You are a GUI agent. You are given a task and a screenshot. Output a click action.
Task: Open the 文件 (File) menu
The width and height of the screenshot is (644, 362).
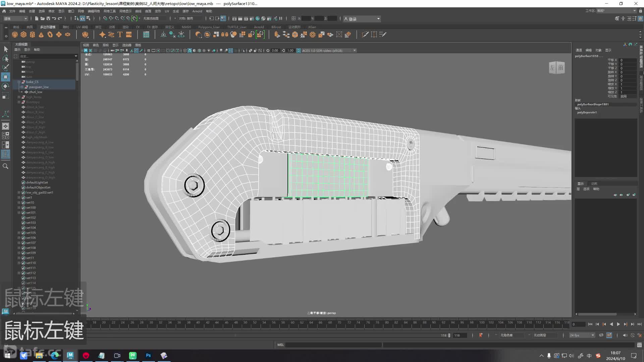12,11
